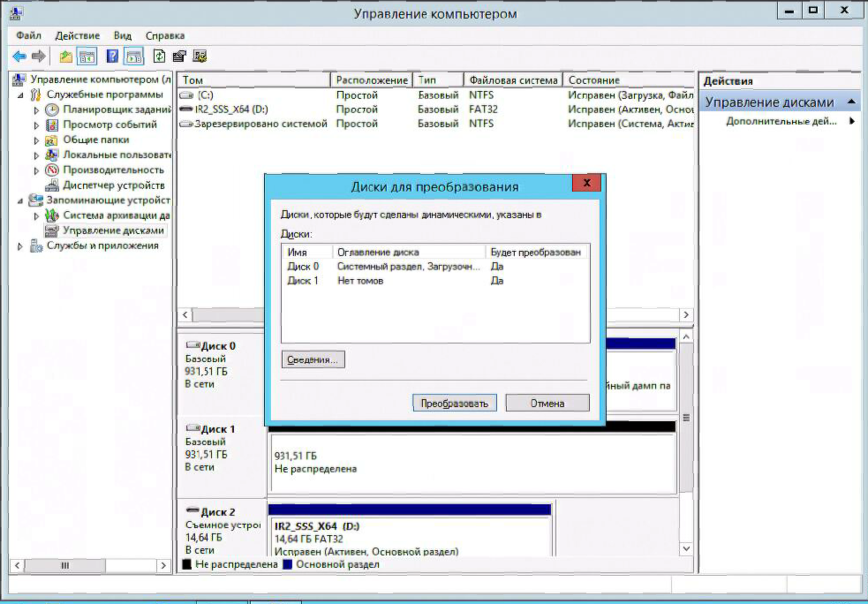Open the Справка menu
This screenshot has height=604, width=868.
(x=165, y=35)
